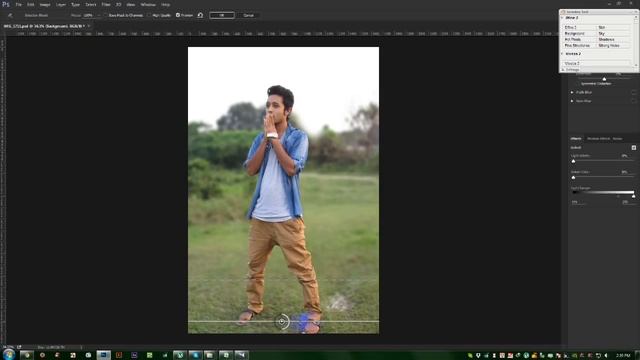Toggle the Bokeh checkbox

(633, 148)
